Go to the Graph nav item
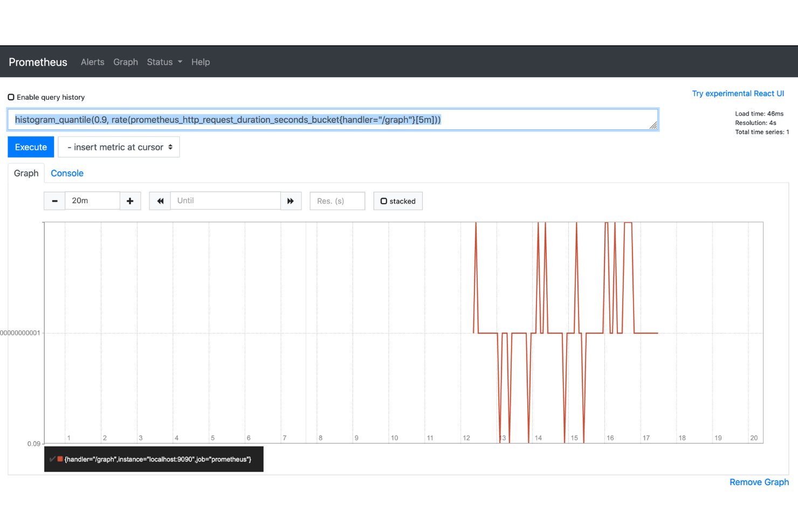Viewport: 798px width, 532px height. tap(126, 62)
